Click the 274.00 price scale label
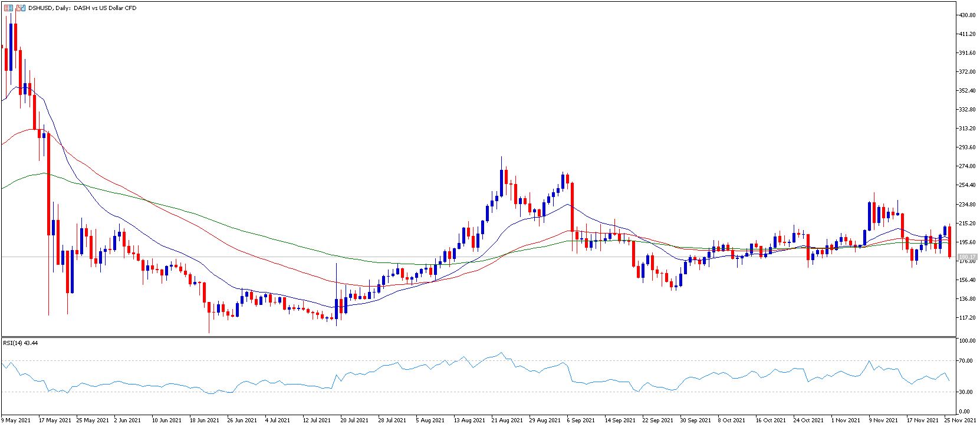This screenshot has width=980, height=427. (x=968, y=166)
